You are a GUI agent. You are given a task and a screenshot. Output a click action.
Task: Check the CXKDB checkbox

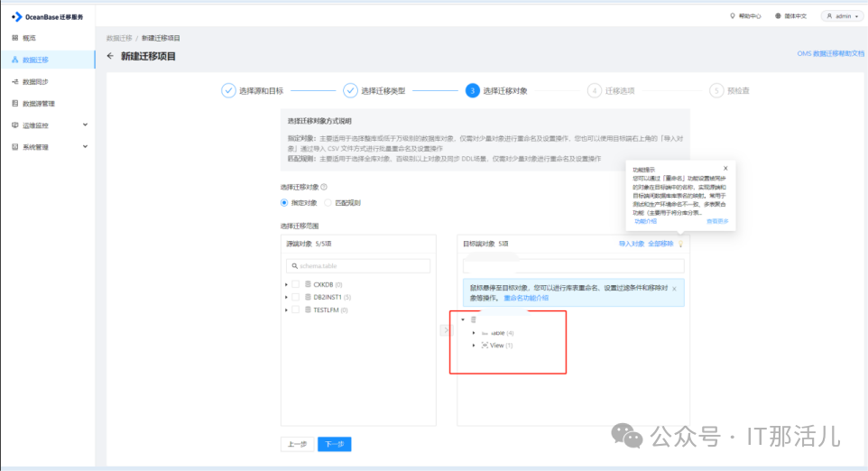[x=296, y=284]
